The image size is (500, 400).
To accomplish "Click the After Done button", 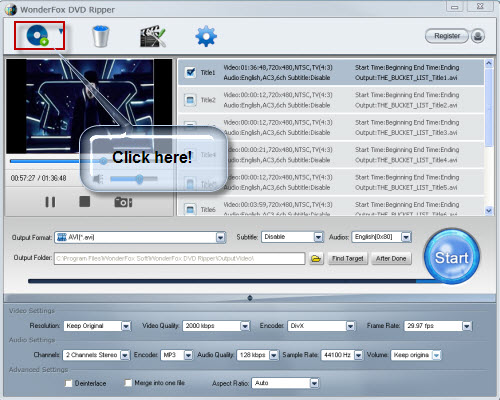I will [x=391, y=258].
